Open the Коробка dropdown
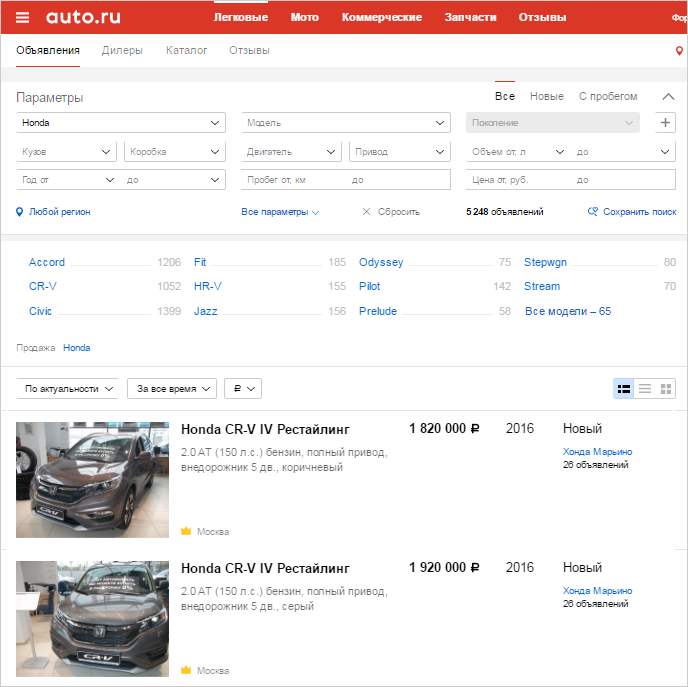 [x=175, y=151]
